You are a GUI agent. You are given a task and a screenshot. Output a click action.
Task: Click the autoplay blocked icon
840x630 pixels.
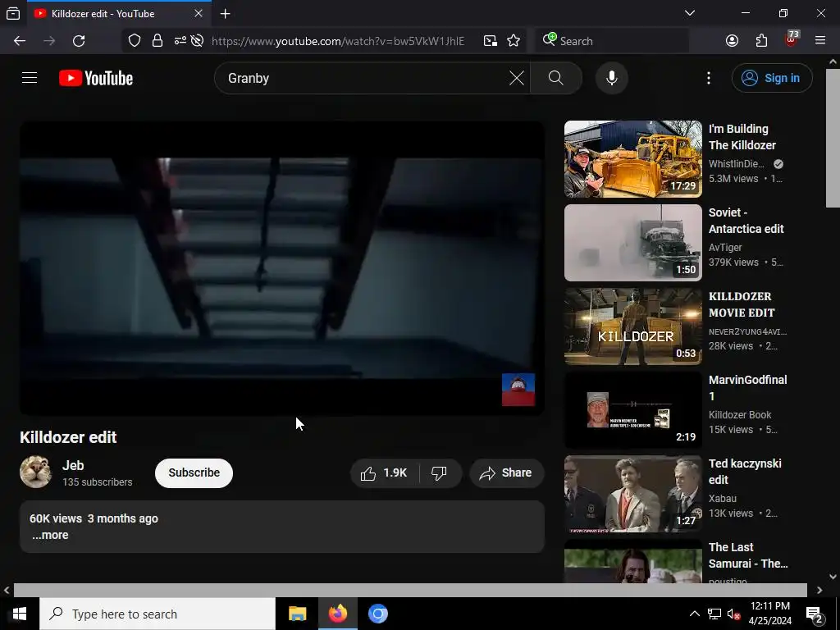(x=197, y=41)
